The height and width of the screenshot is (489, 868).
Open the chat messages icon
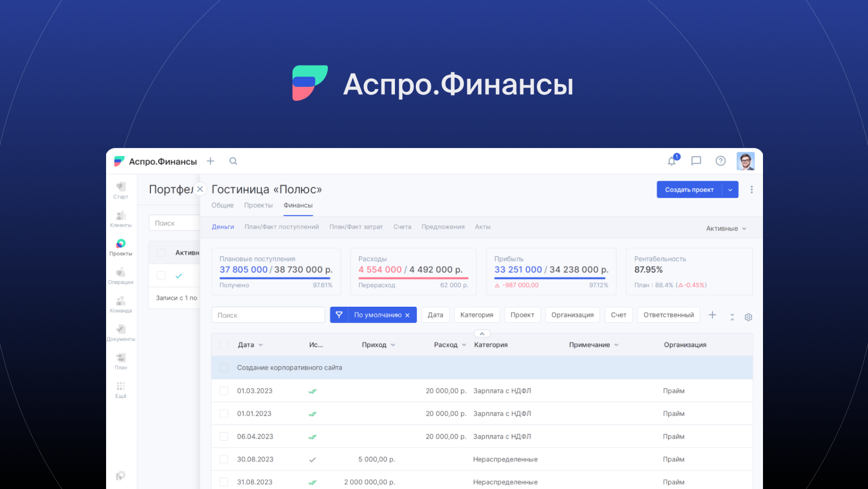[696, 160]
